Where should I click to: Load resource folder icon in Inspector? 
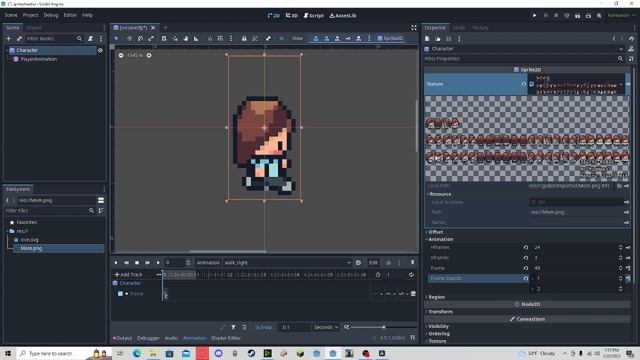click(x=438, y=38)
